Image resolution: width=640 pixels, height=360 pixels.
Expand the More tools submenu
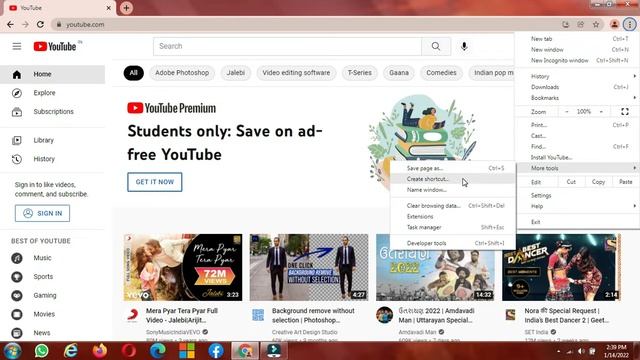click(x=578, y=168)
